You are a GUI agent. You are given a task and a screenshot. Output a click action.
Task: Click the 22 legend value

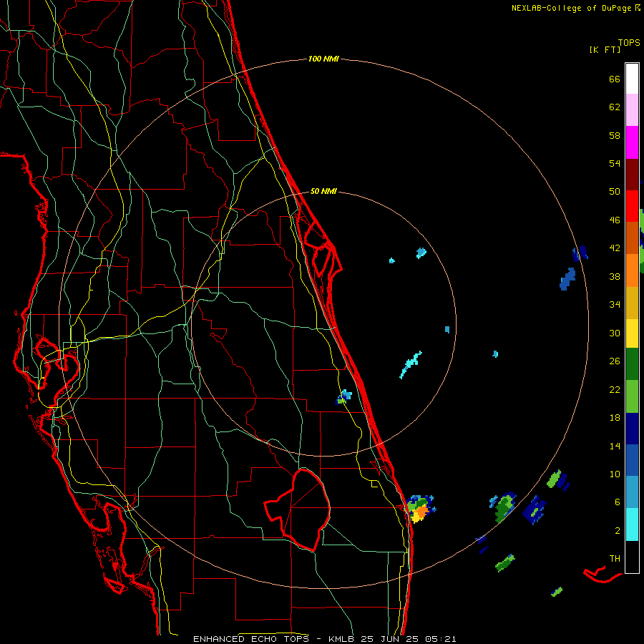[x=615, y=390]
